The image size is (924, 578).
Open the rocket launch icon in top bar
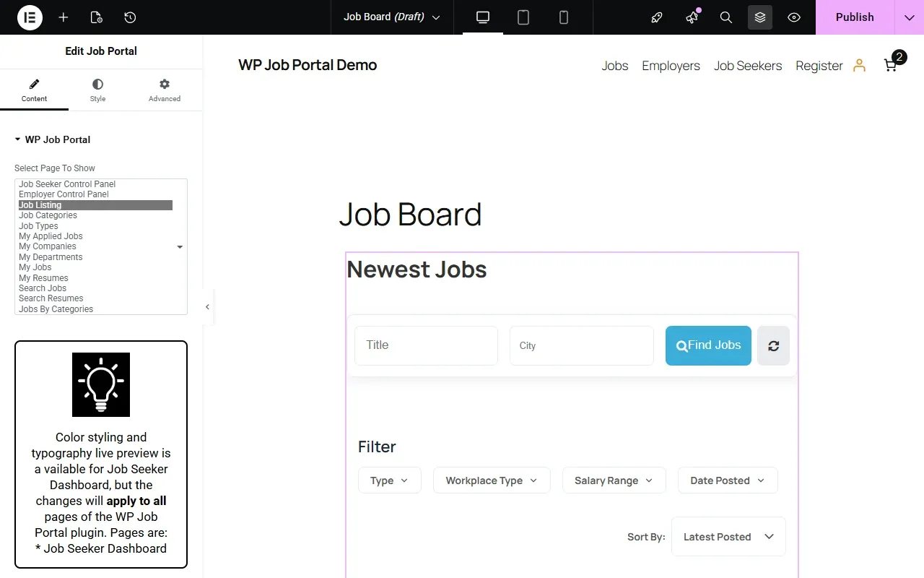(657, 17)
